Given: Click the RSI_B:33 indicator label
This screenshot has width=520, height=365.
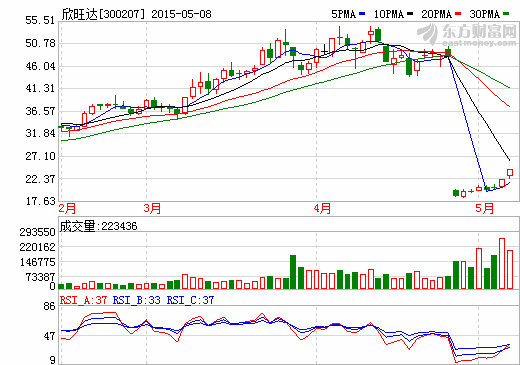Looking at the screenshot, I should tap(137, 300).
